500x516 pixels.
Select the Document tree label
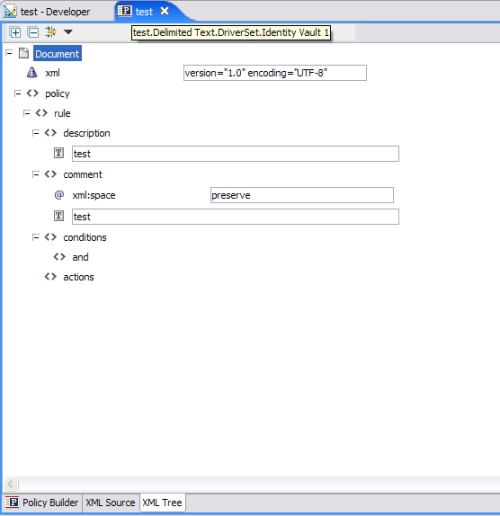click(57, 54)
